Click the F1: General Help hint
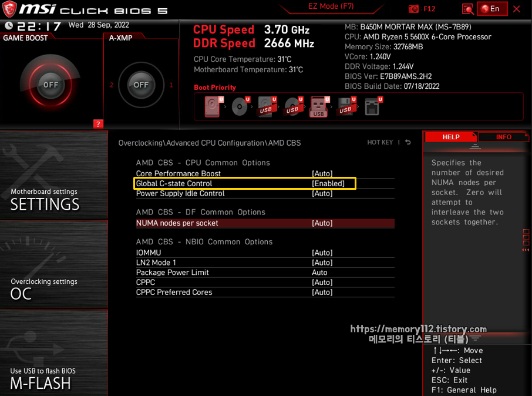The height and width of the screenshot is (396, 532). tap(464, 390)
